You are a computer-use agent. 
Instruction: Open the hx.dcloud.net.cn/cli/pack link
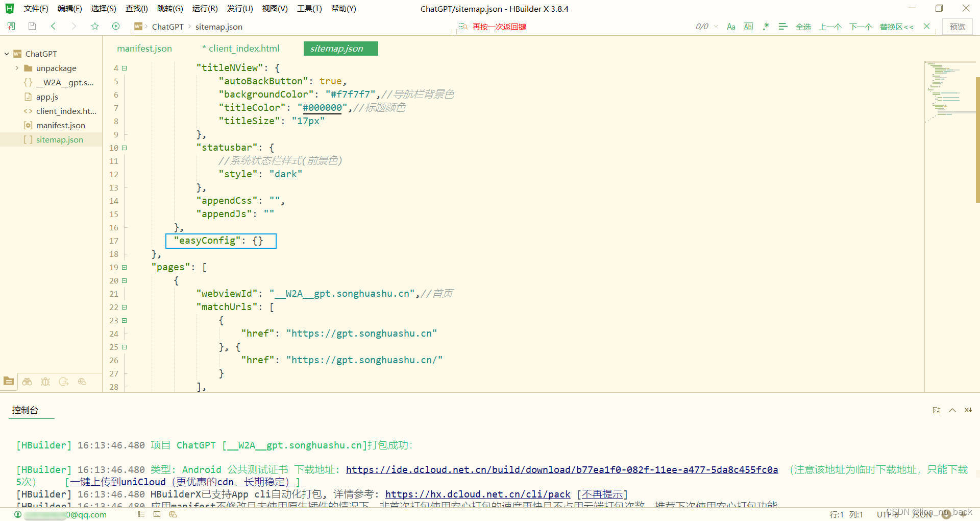coord(478,494)
